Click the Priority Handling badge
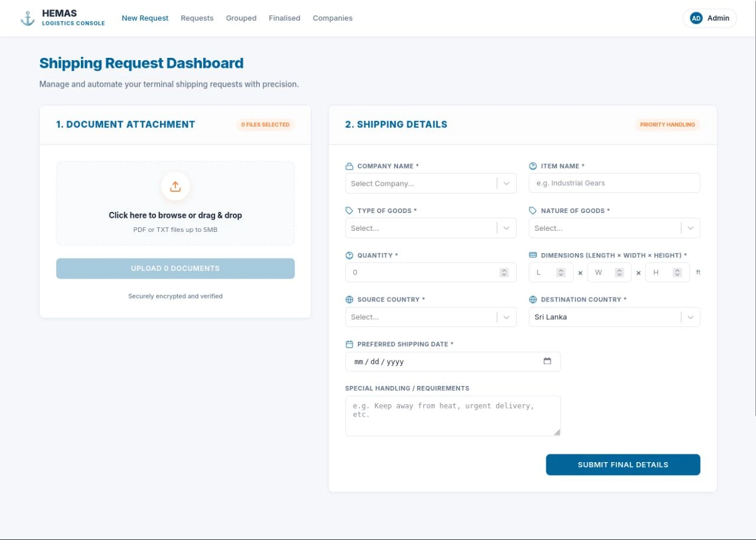 click(x=667, y=125)
